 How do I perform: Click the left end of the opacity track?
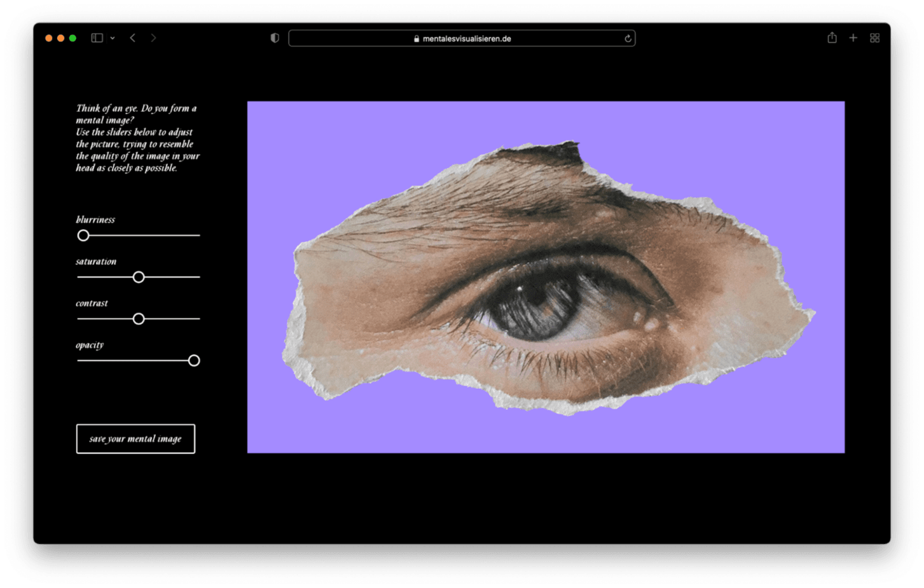[79, 361]
